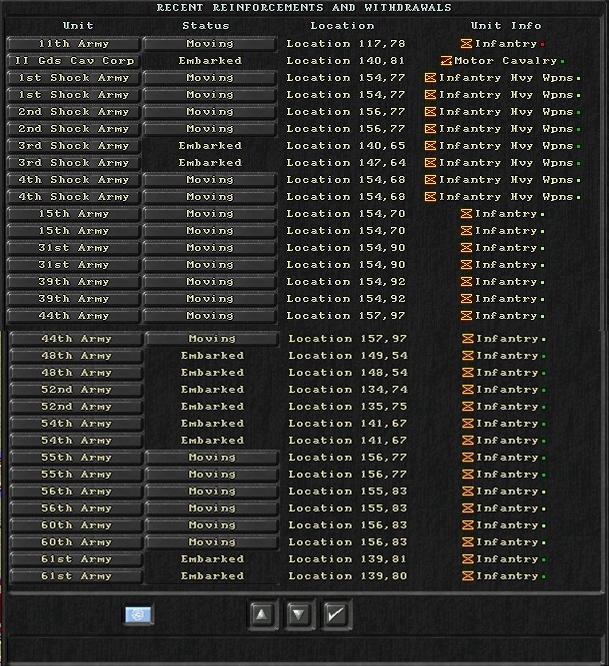Select 52nd Army at Location 135,75
The image size is (609, 666).
click(76, 406)
